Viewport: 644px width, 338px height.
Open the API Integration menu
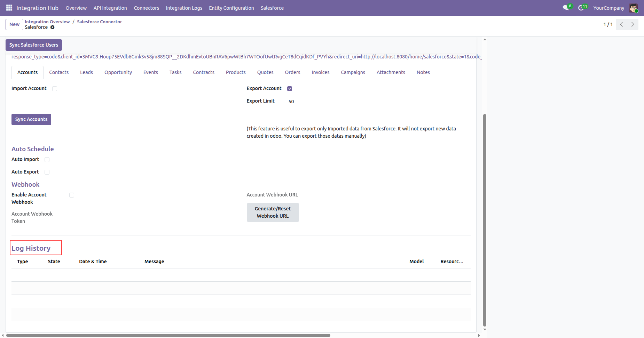tap(110, 8)
